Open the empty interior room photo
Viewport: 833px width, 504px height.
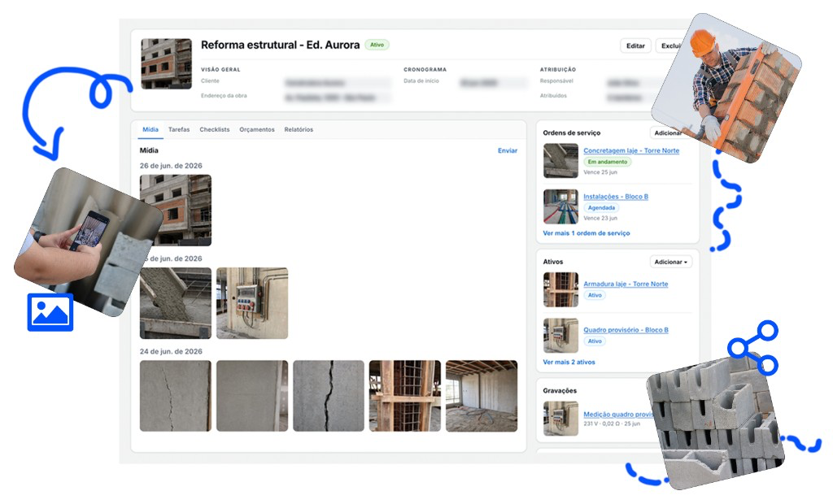pos(482,396)
